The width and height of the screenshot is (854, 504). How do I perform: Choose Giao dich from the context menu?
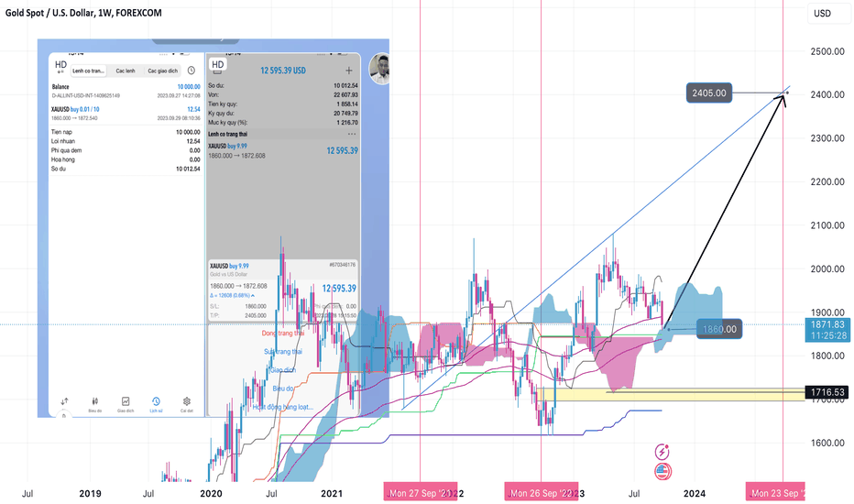[x=282, y=370]
